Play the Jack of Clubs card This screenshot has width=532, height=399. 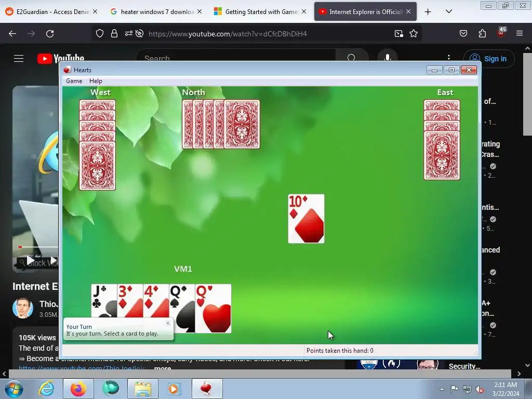click(104, 301)
